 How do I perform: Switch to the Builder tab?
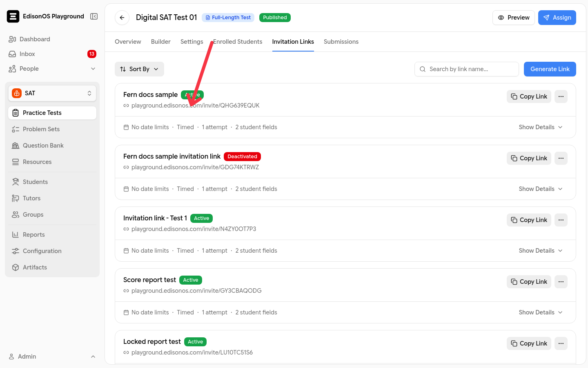pyautogui.click(x=161, y=42)
